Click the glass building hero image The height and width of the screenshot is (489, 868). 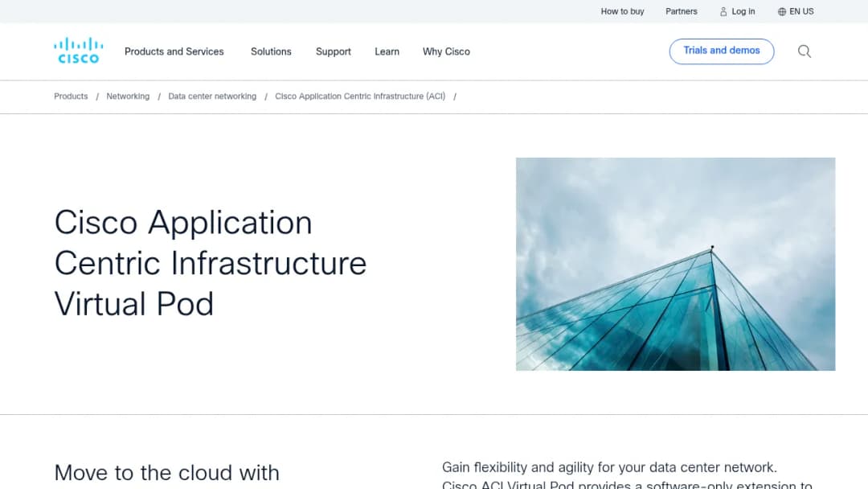click(x=675, y=264)
